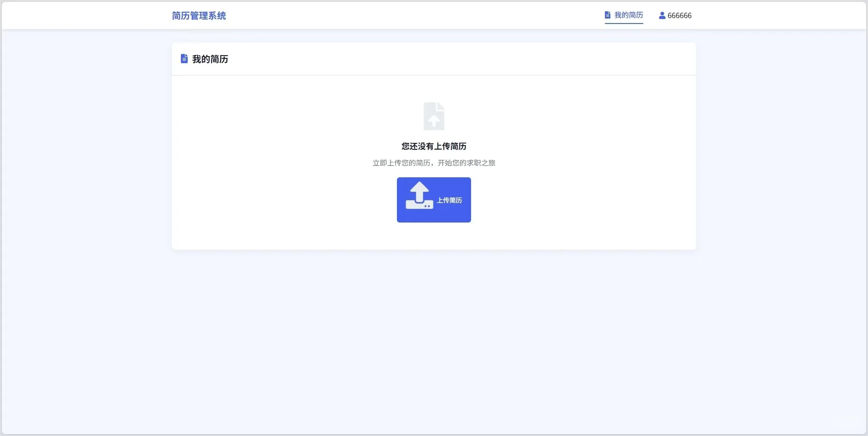Viewport: 868px width, 436px height.
Task: Click the top navigation bar background
Action: pos(407,15)
